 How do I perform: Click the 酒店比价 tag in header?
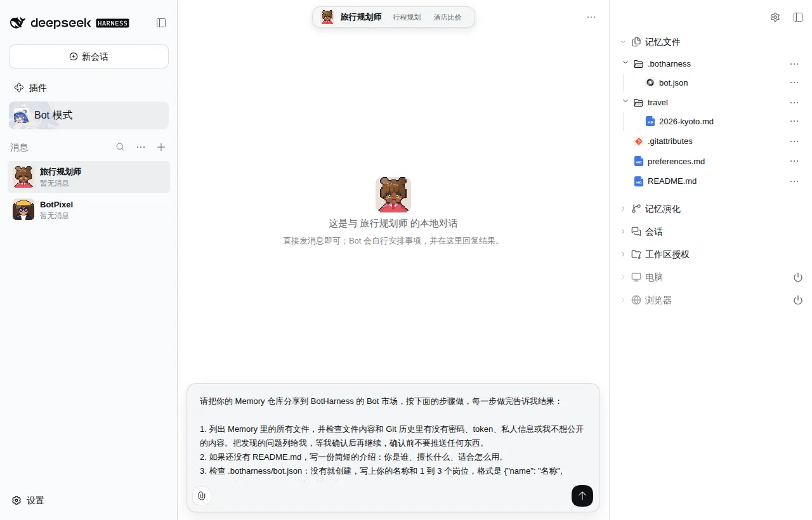(448, 17)
